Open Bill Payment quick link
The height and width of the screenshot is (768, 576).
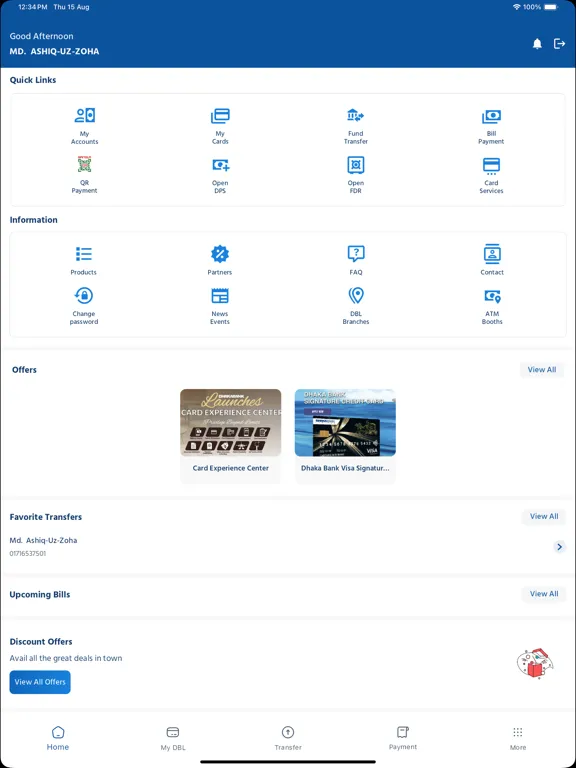[491, 126]
